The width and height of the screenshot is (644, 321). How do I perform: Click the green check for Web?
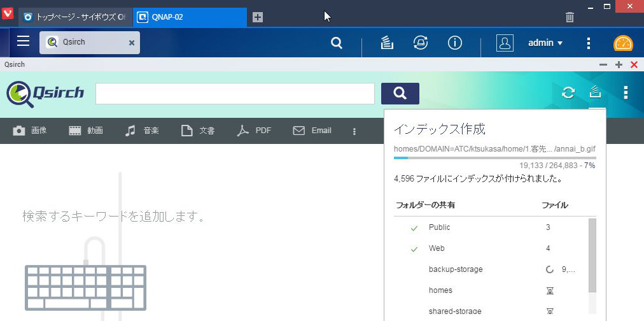click(x=414, y=249)
